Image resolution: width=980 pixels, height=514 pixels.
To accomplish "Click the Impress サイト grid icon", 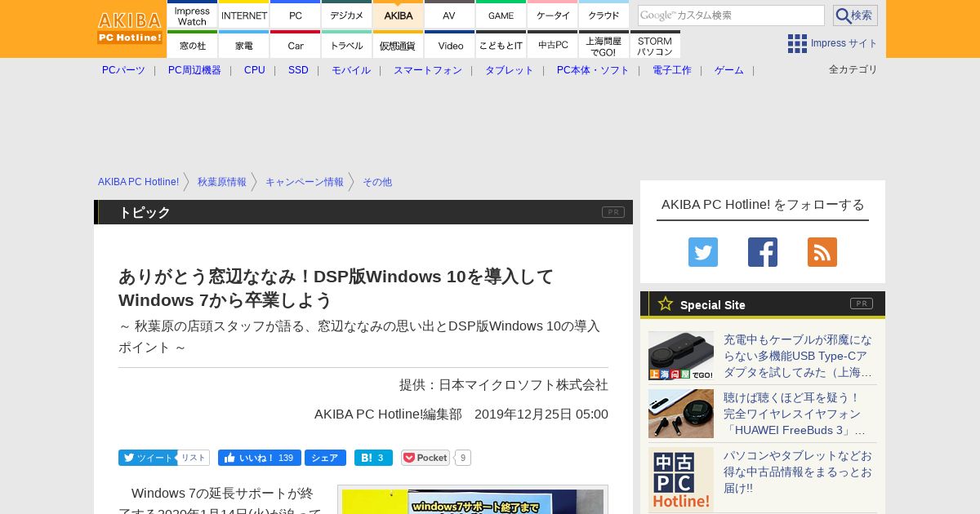I will point(797,43).
